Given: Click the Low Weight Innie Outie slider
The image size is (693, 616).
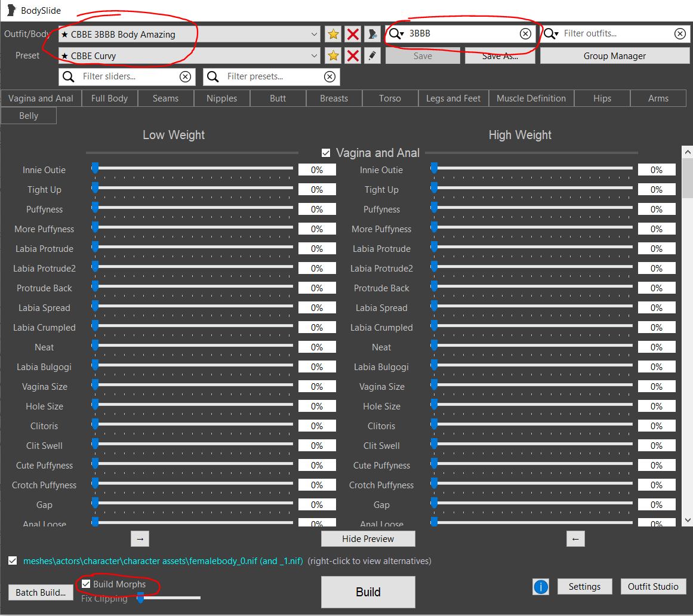Looking at the screenshot, I should tap(193, 168).
